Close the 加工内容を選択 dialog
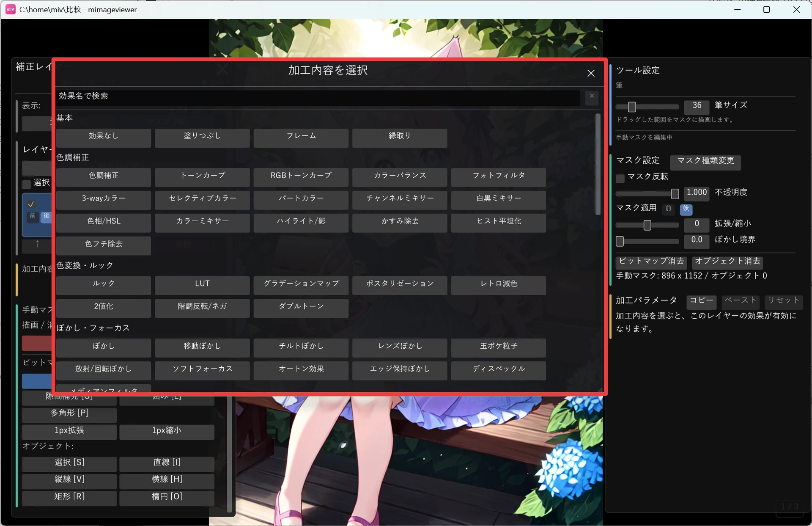 pyautogui.click(x=591, y=73)
